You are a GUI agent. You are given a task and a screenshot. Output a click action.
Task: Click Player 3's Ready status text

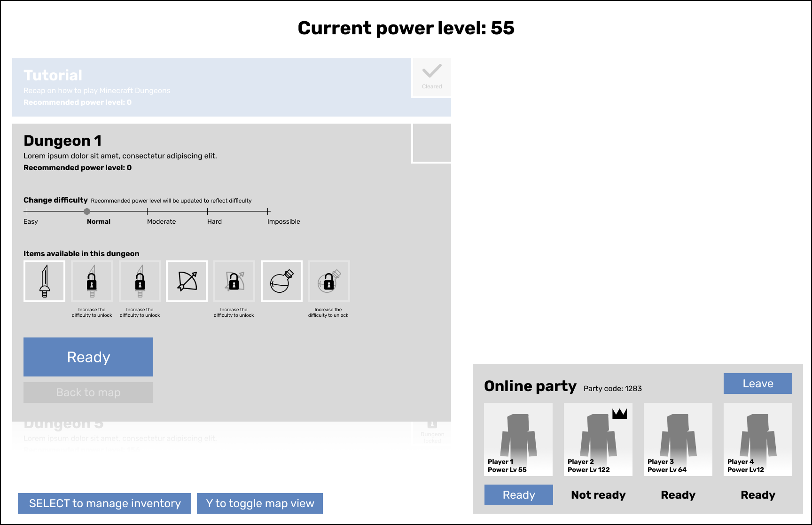[678, 495]
